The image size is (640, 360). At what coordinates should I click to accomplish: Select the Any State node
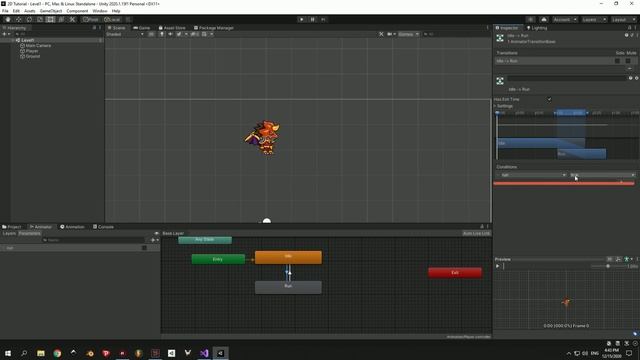click(x=205, y=240)
